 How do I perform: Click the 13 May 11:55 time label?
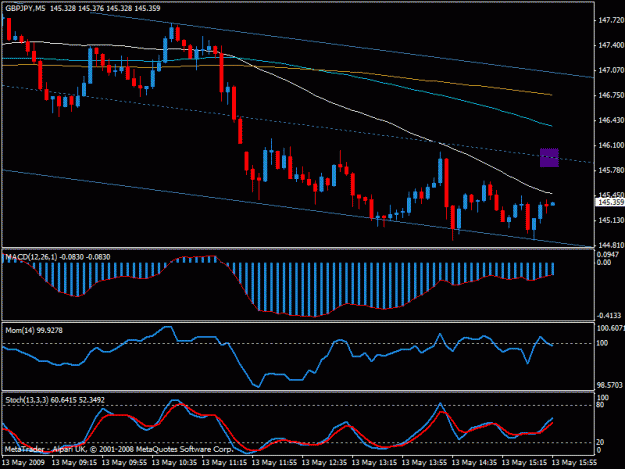click(275, 463)
